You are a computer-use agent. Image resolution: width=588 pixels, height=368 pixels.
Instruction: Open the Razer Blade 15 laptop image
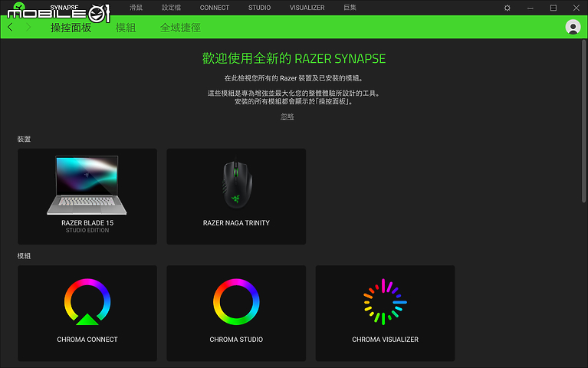(87, 186)
